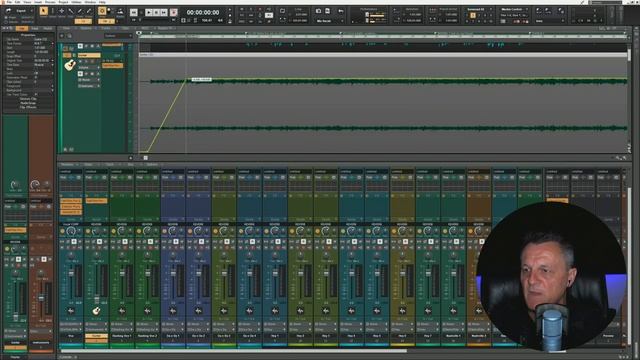Open the console view Options menu

[152, 164]
